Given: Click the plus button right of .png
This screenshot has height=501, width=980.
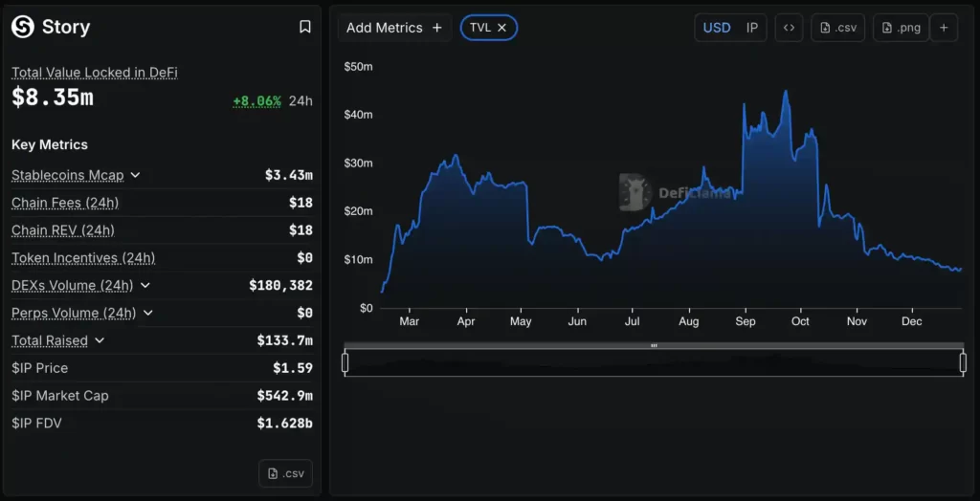Looking at the screenshot, I should tap(943, 28).
